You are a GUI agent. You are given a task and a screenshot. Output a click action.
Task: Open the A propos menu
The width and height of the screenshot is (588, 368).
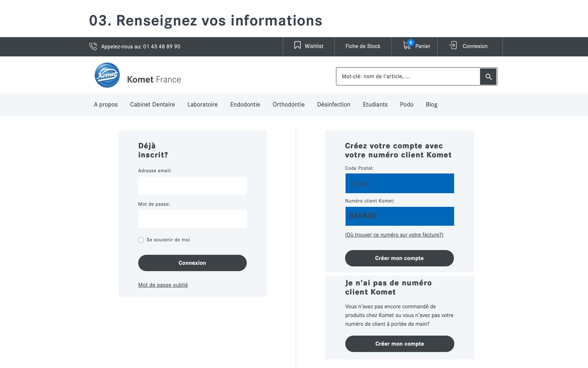[106, 105]
